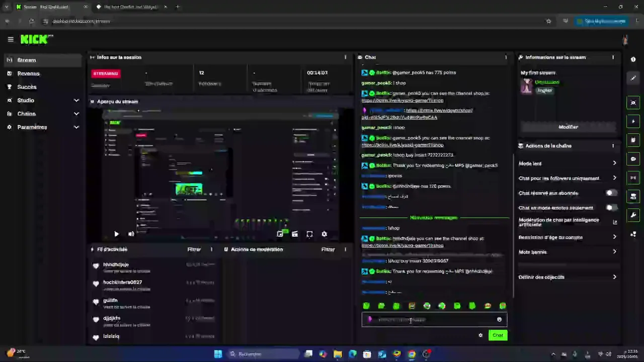Open Restriction d'âge du compte options

(614, 237)
